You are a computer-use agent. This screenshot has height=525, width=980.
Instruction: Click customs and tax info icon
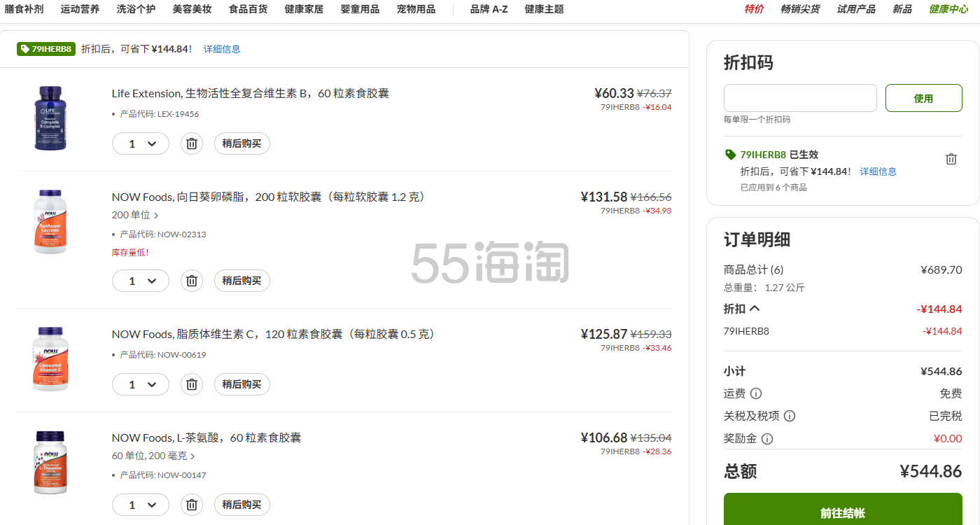coord(790,416)
